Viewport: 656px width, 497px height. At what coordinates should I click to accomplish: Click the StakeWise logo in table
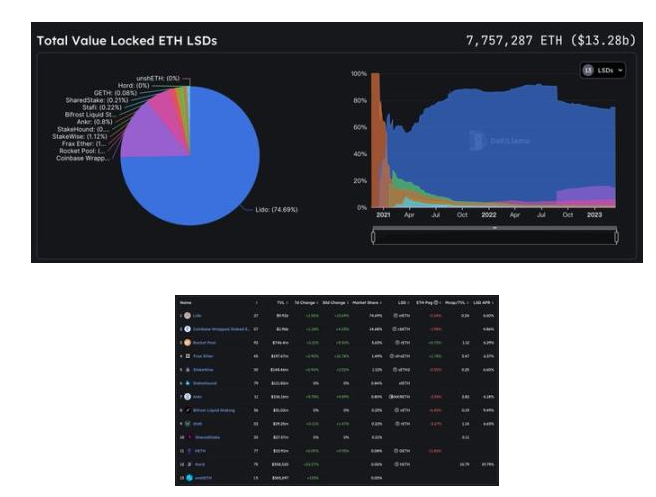(187, 370)
